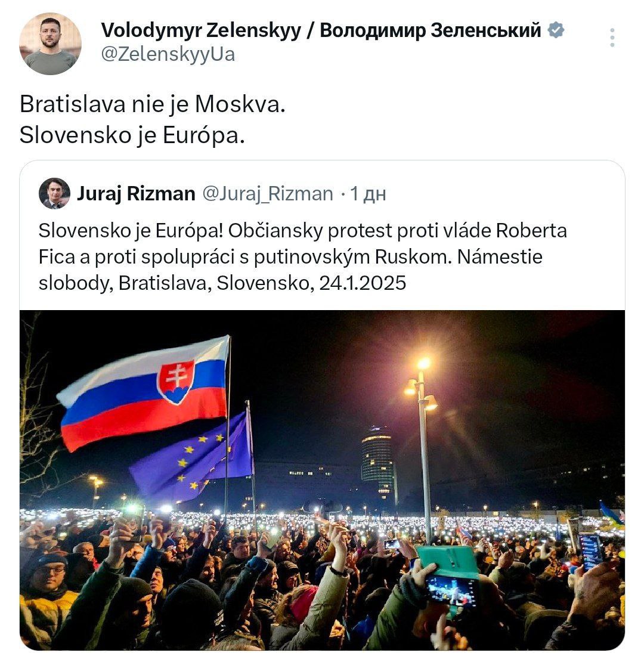Image resolution: width=644 pixels, height=653 pixels.
Task: Click the illuminated tower building in photo
Action: 377,459
